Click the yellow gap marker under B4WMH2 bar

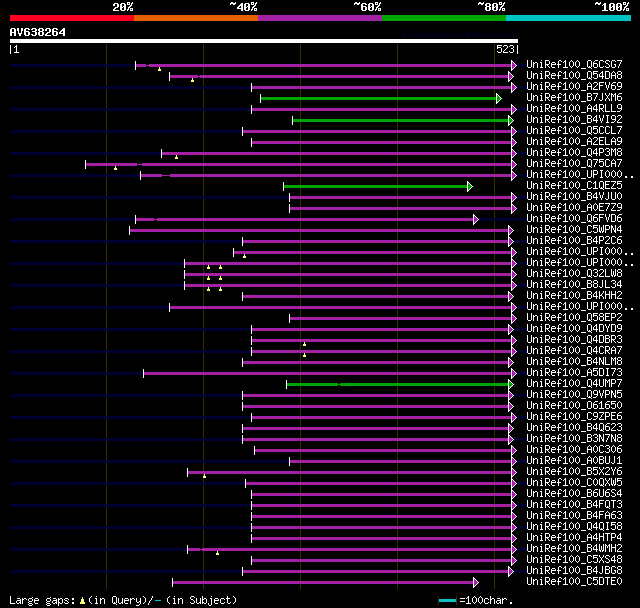pos(218,553)
